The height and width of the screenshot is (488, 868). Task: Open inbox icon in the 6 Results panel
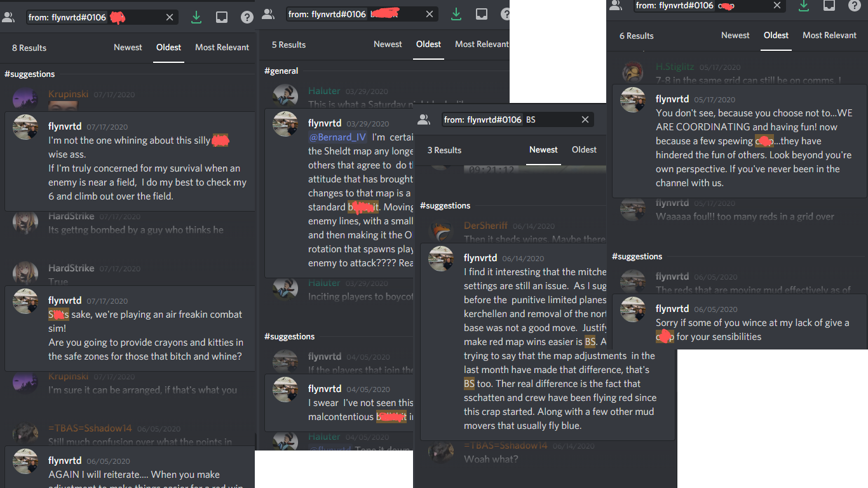829,5
